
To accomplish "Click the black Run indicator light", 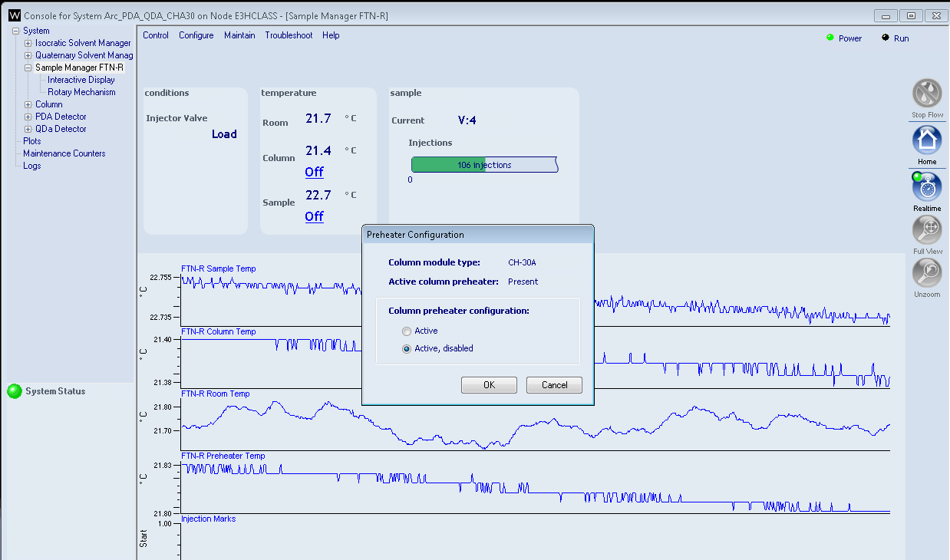I will coord(886,38).
